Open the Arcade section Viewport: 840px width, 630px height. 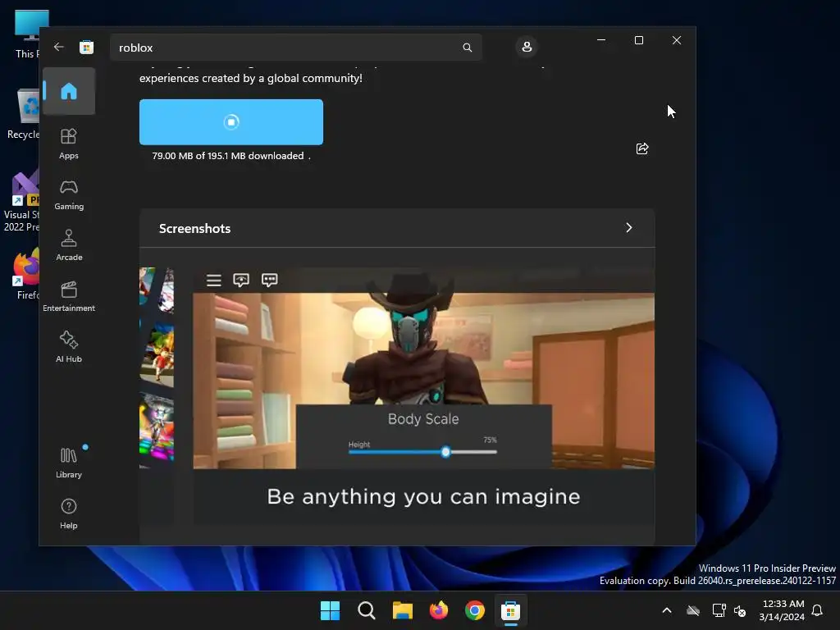click(69, 245)
